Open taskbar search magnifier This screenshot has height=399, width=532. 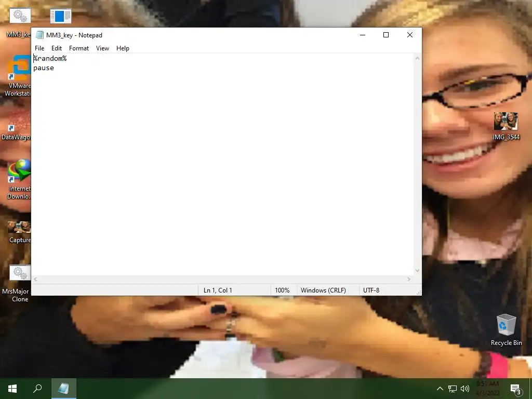tap(37, 389)
